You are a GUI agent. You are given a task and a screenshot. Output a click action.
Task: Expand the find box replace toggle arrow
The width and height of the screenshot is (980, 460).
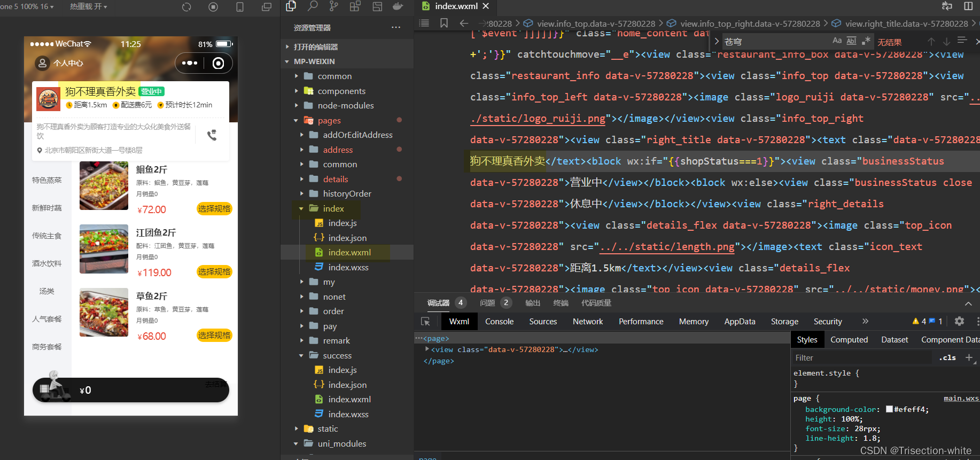click(717, 41)
